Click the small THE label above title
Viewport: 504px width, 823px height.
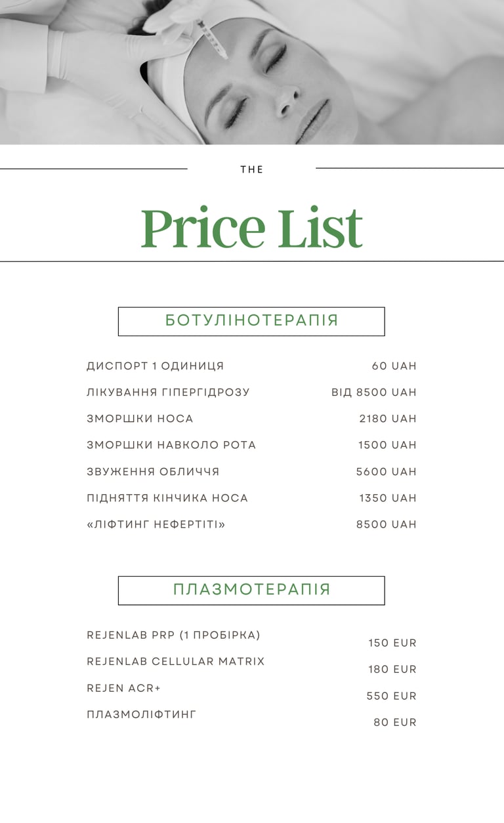tap(252, 169)
